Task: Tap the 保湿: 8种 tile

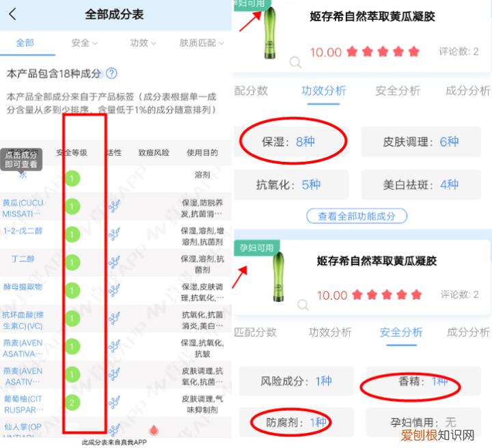Action: coord(291,141)
